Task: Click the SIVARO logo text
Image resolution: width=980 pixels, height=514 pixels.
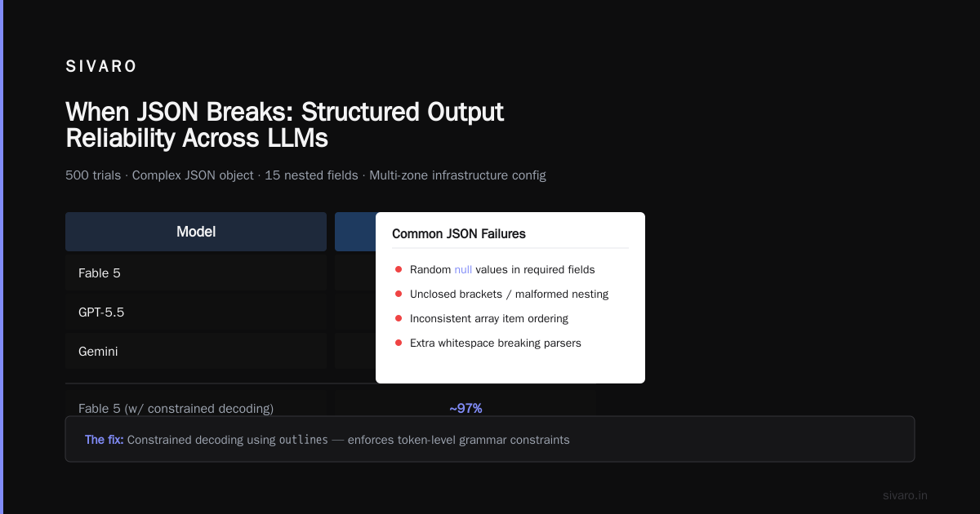Action: 101,67
